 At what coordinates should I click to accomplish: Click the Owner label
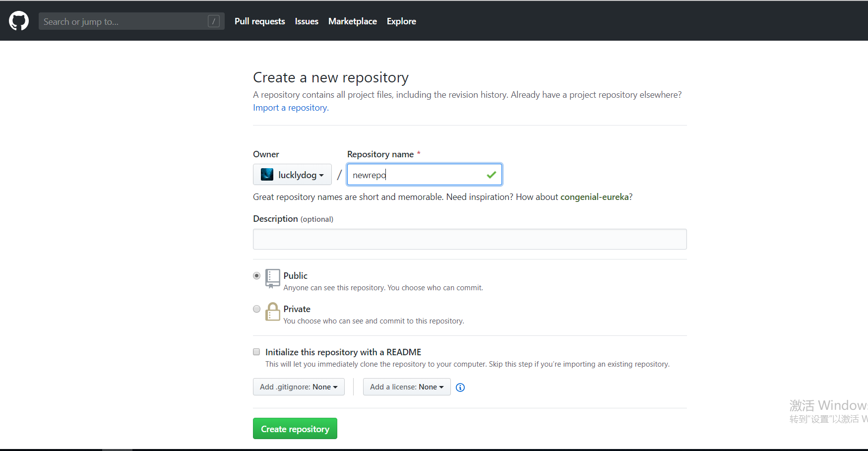[266, 154]
